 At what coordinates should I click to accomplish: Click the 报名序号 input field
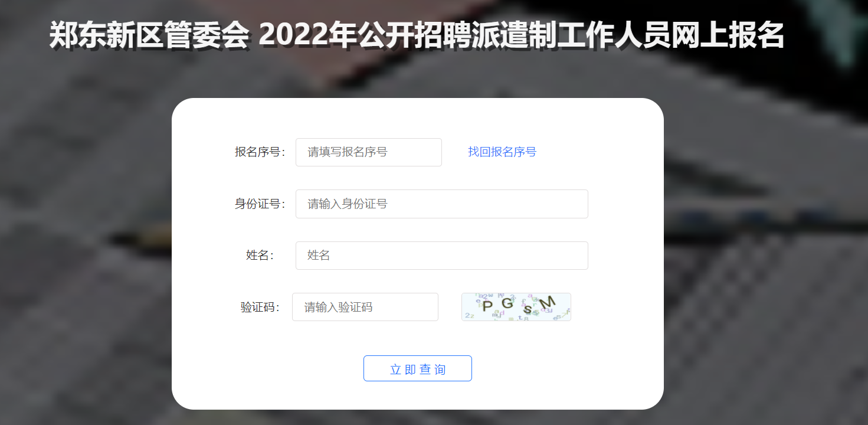tap(368, 152)
